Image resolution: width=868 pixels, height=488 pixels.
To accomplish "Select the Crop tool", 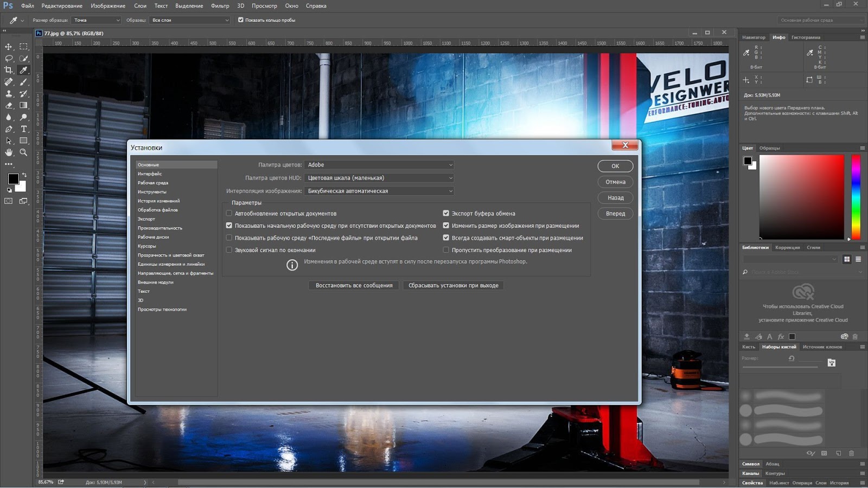I will (x=9, y=70).
